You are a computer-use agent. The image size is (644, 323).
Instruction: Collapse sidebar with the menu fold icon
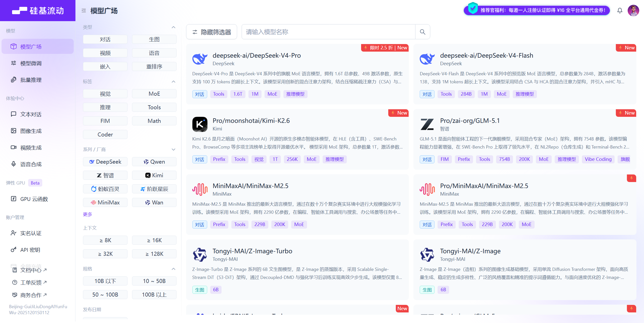(84, 11)
